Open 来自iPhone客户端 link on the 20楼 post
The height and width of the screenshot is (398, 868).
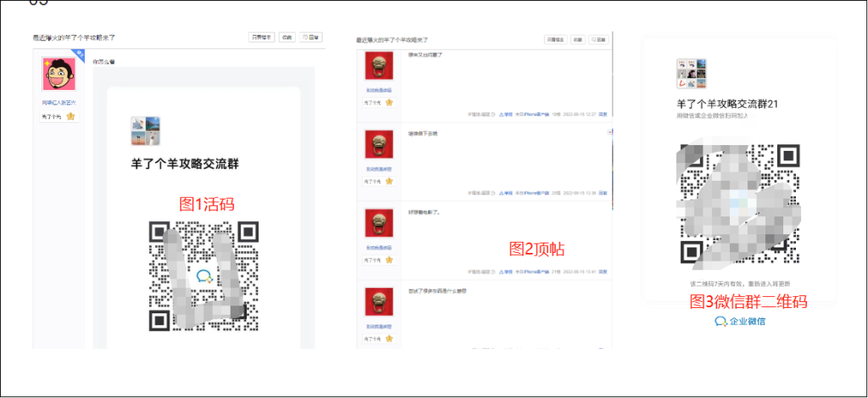coord(532,193)
